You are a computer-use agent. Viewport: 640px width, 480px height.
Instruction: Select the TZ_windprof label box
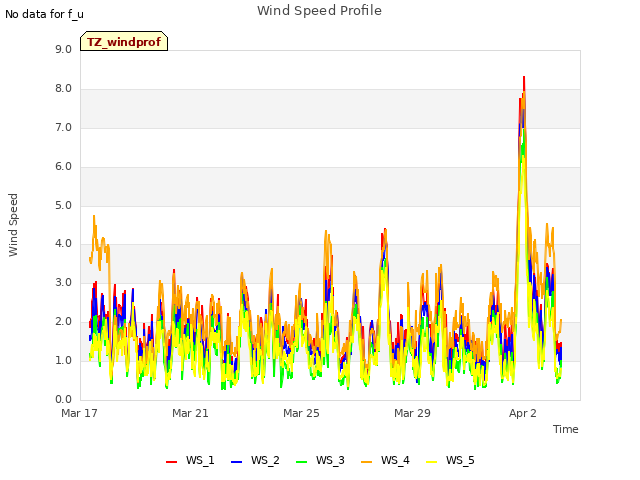click(x=124, y=41)
